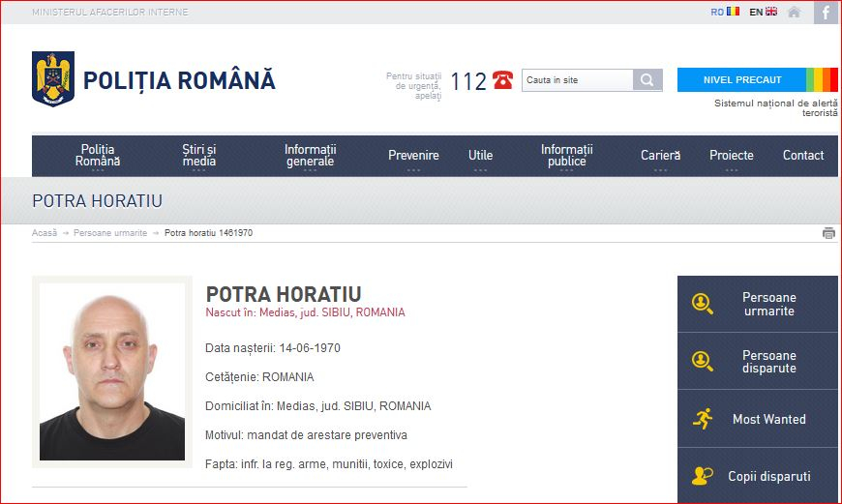Click 'Data nașterii: 14-06-1970' text
This screenshot has height=504, width=842.
coord(273,348)
